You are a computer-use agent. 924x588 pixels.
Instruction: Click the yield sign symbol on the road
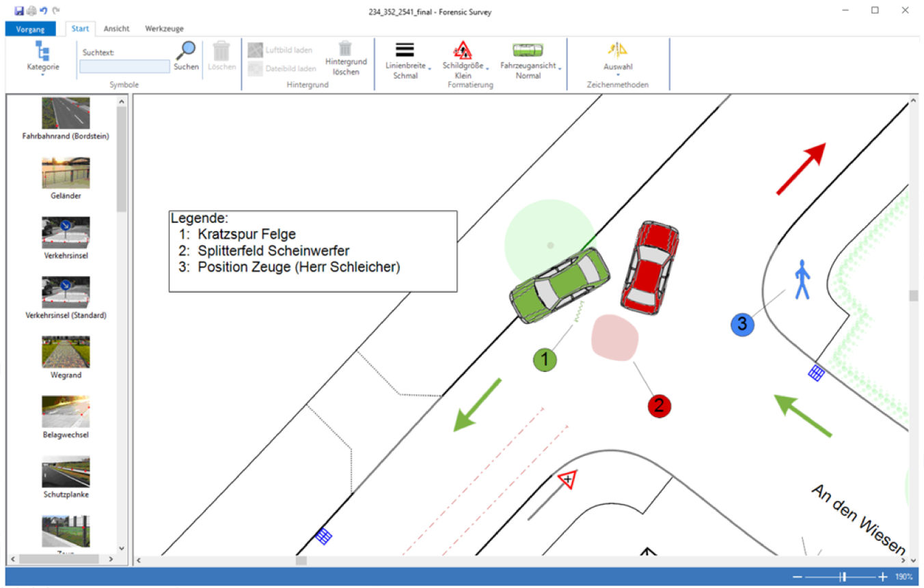point(567,480)
